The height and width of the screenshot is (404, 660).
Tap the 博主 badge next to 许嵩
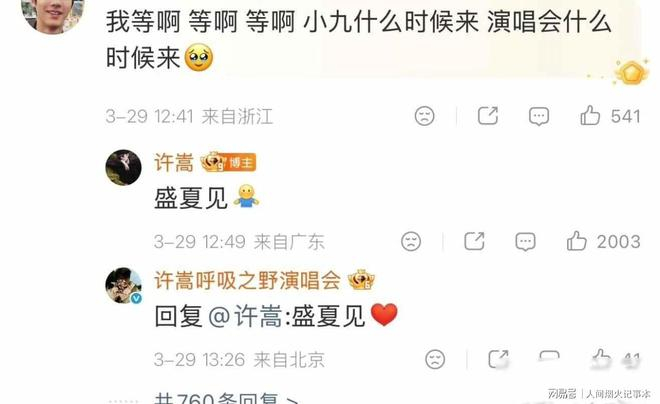(x=241, y=162)
